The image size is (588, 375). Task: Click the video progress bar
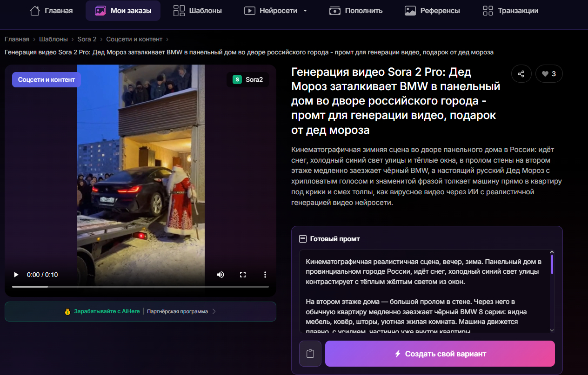click(140, 287)
